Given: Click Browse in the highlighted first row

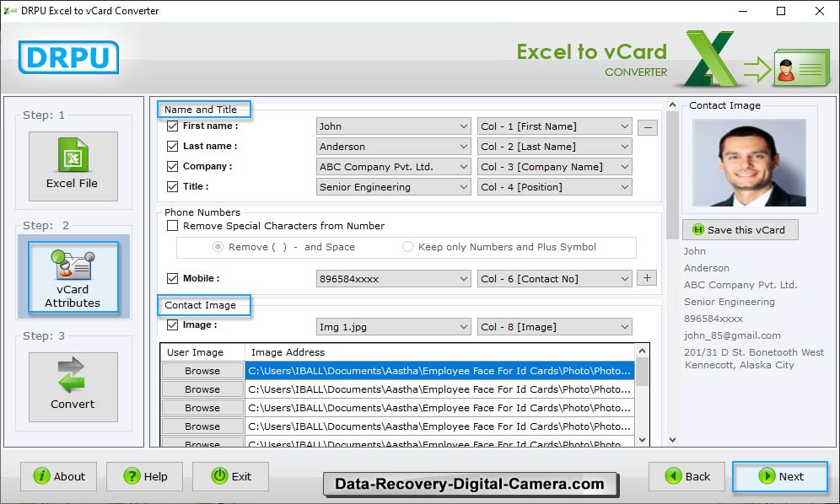Looking at the screenshot, I should (202, 371).
